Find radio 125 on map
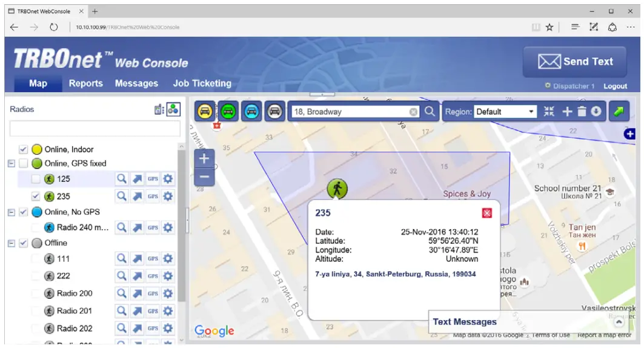The height and width of the screenshot is (348, 644). click(x=122, y=179)
